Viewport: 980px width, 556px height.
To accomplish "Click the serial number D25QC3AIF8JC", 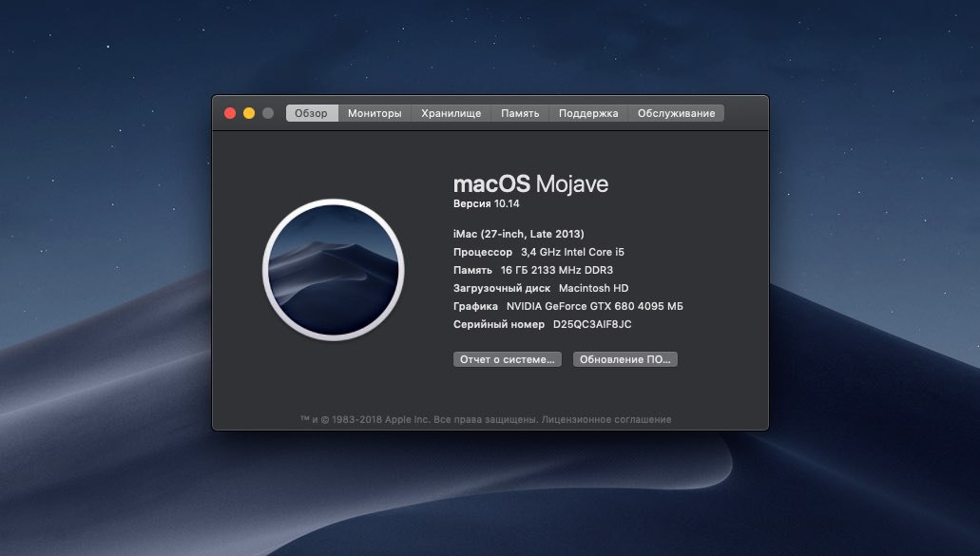I will [x=592, y=324].
